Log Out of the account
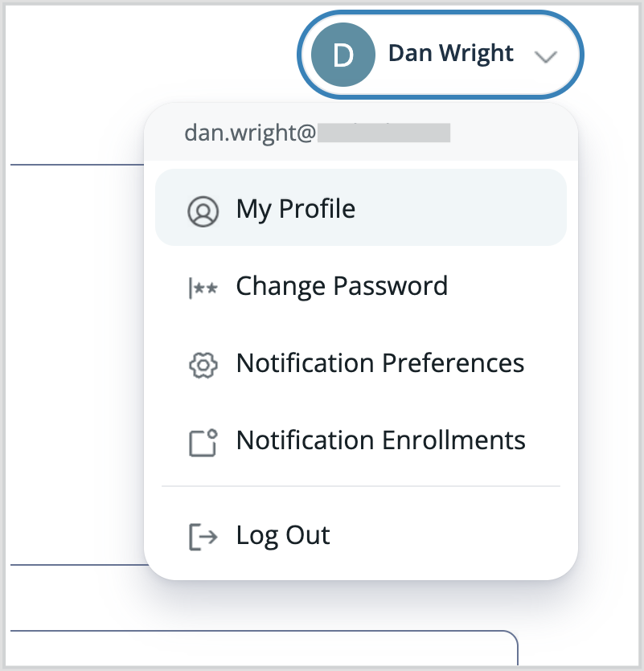644x671 pixels. (x=360, y=535)
